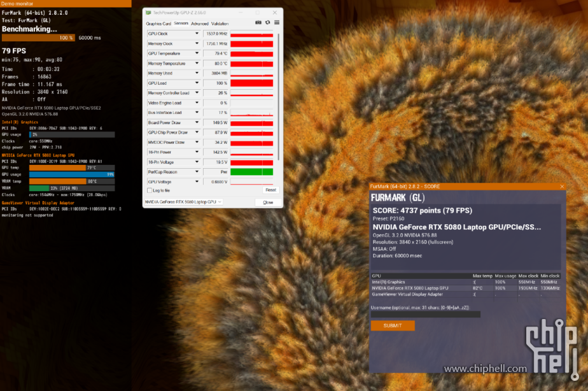Click the Frame time 11.167 ms line
This screenshot has width=588, height=391.
32,85
